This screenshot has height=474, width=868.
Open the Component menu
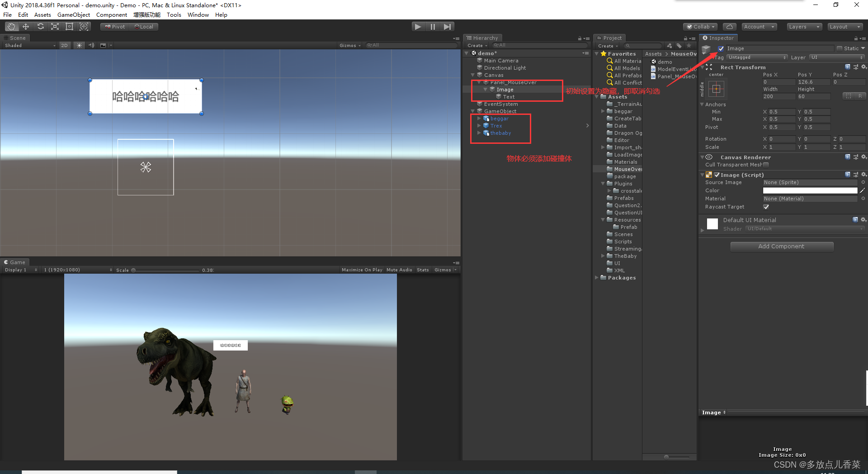point(112,15)
